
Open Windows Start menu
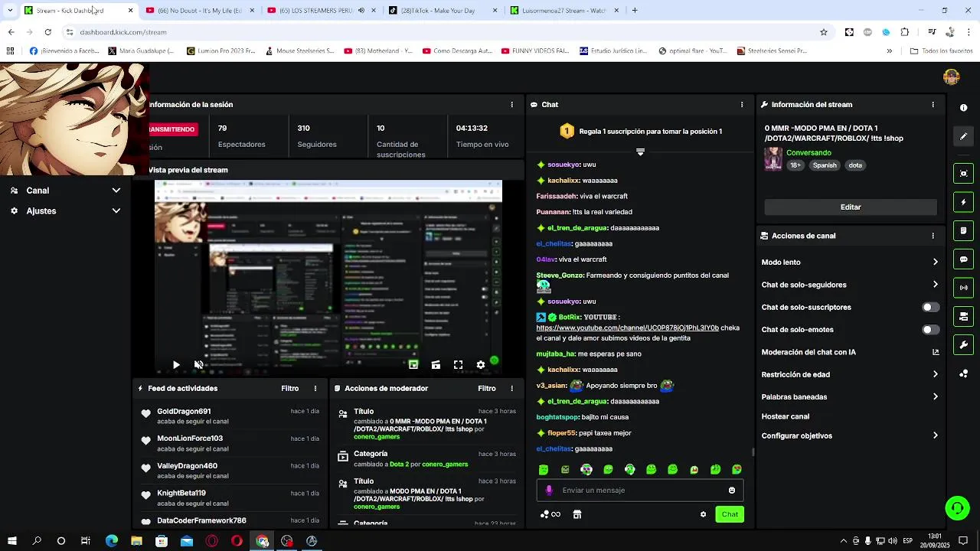click(11, 541)
